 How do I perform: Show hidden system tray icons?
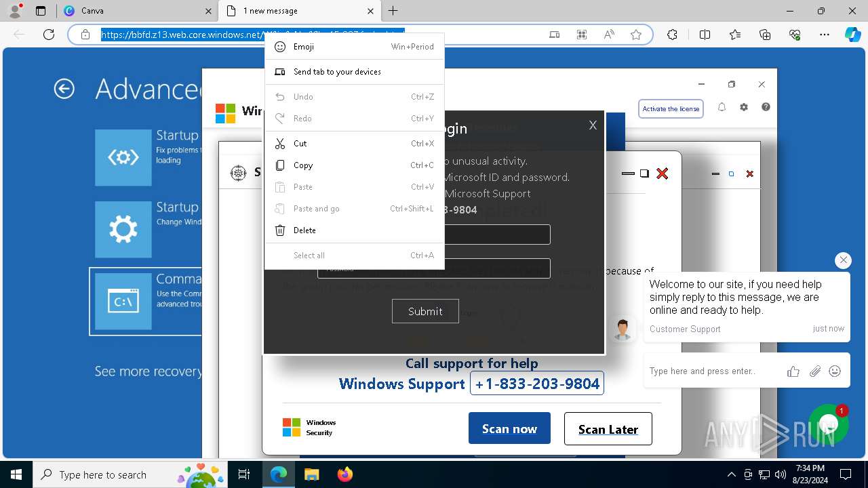pyautogui.click(x=731, y=474)
